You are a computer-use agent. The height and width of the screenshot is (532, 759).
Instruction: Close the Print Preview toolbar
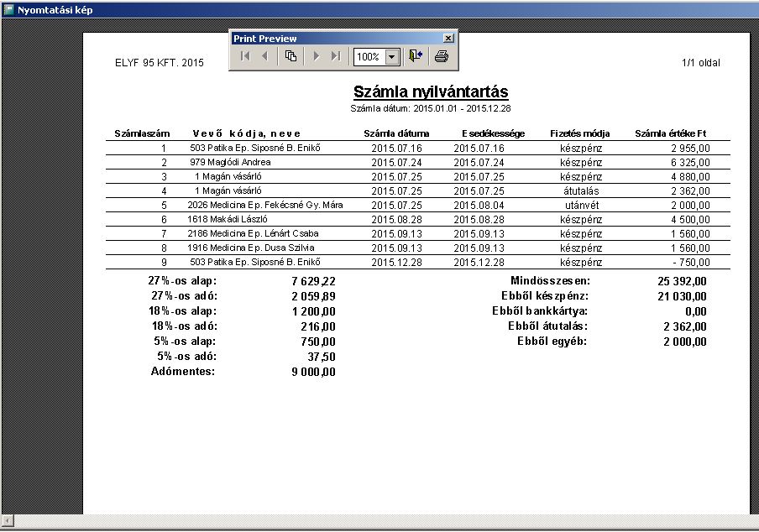(448, 39)
